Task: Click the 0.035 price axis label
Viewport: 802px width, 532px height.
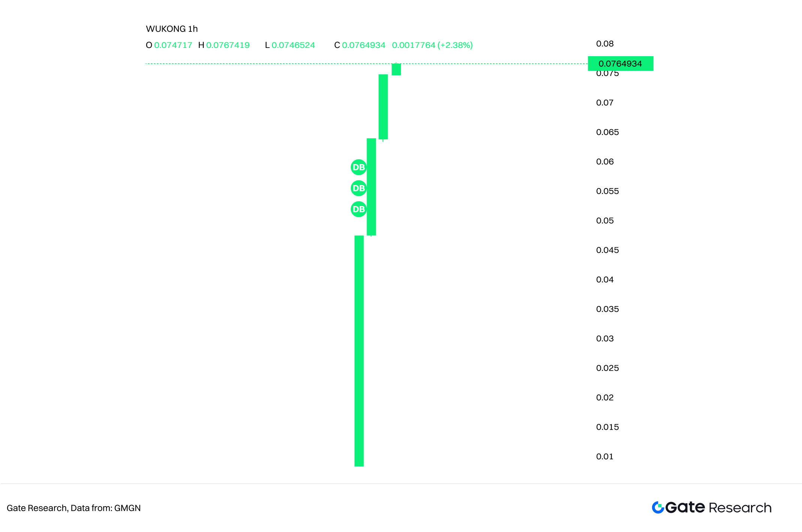Action: (x=607, y=309)
